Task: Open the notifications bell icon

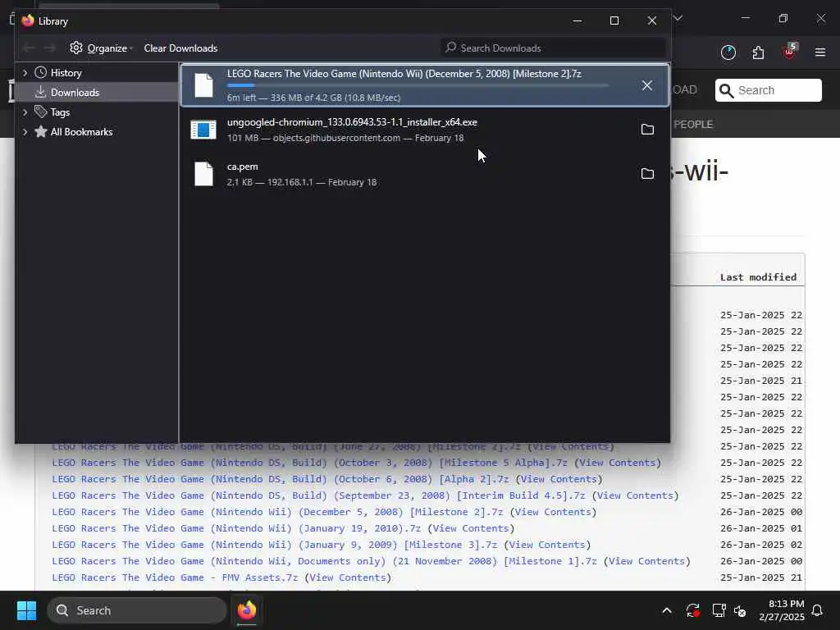Action: pyautogui.click(x=817, y=610)
